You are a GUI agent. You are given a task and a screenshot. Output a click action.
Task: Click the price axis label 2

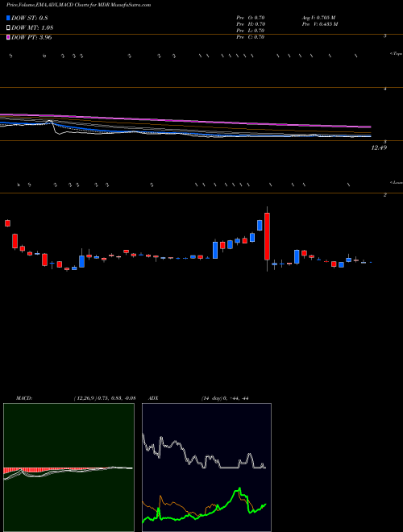click(384, 195)
